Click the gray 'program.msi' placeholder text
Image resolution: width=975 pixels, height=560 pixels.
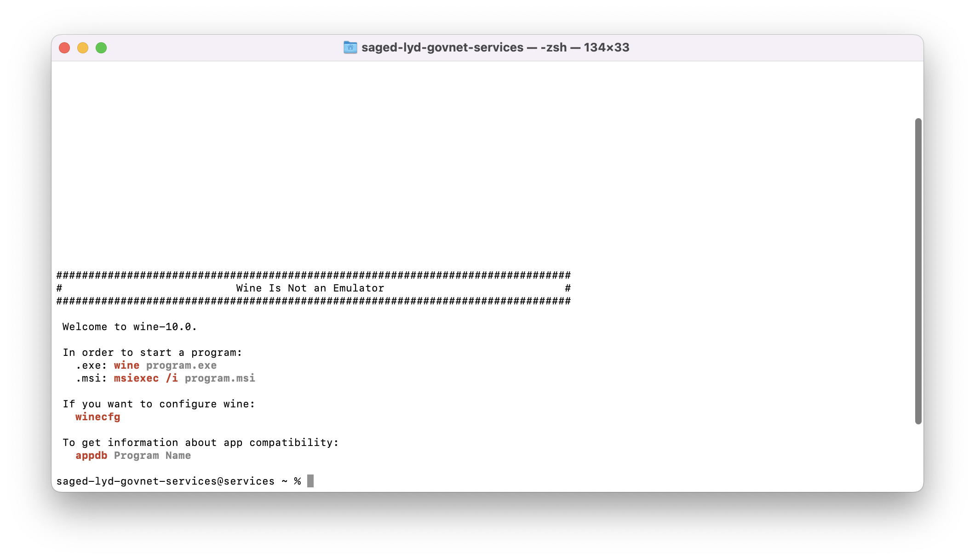pyautogui.click(x=220, y=378)
